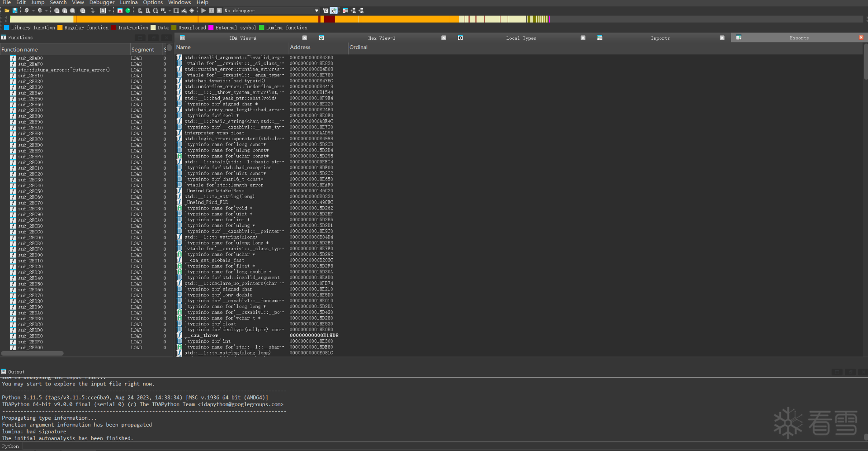Open the File menu

(x=7, y=3)
